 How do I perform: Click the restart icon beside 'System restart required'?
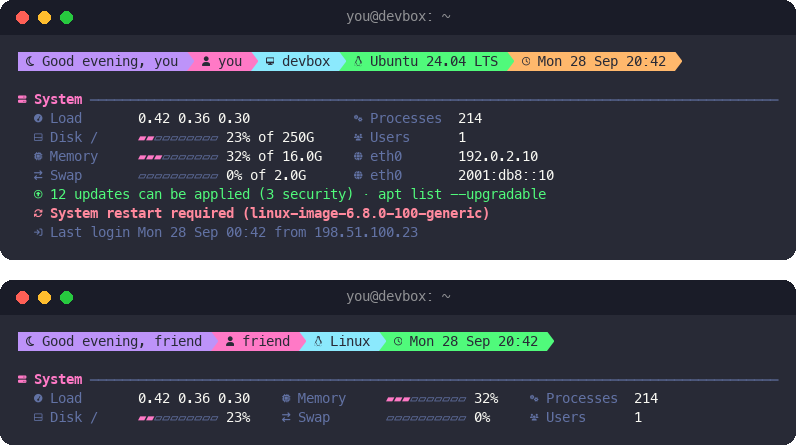38,214
